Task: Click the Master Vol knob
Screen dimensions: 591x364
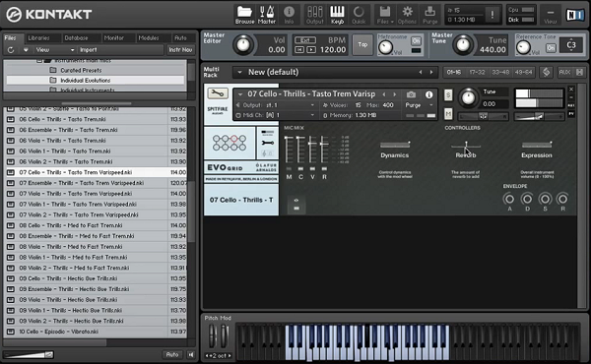Action: click(243, 45)
